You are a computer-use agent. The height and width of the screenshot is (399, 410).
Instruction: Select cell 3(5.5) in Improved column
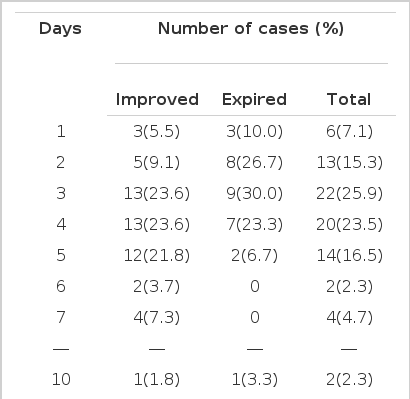point(156,131)
